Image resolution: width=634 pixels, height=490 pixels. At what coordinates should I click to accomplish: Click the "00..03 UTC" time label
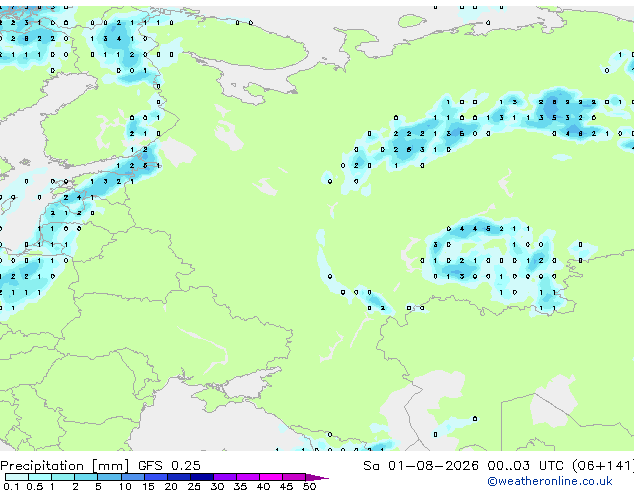tap(525, 466)
